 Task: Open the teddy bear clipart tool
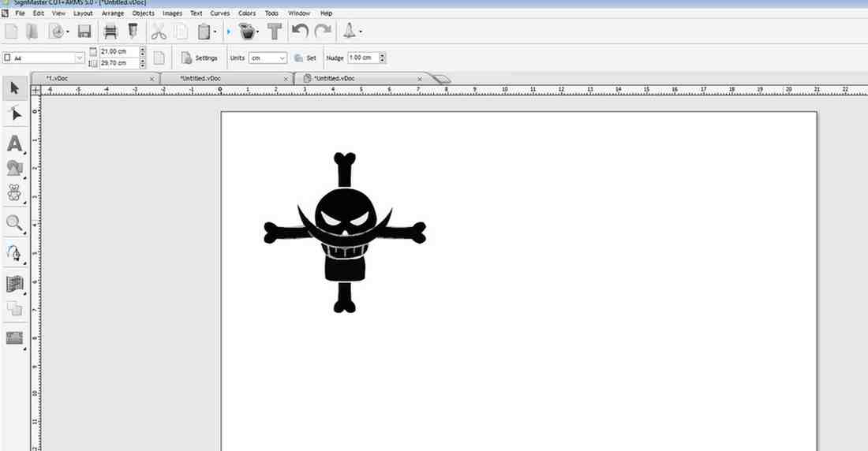[15, 192]
